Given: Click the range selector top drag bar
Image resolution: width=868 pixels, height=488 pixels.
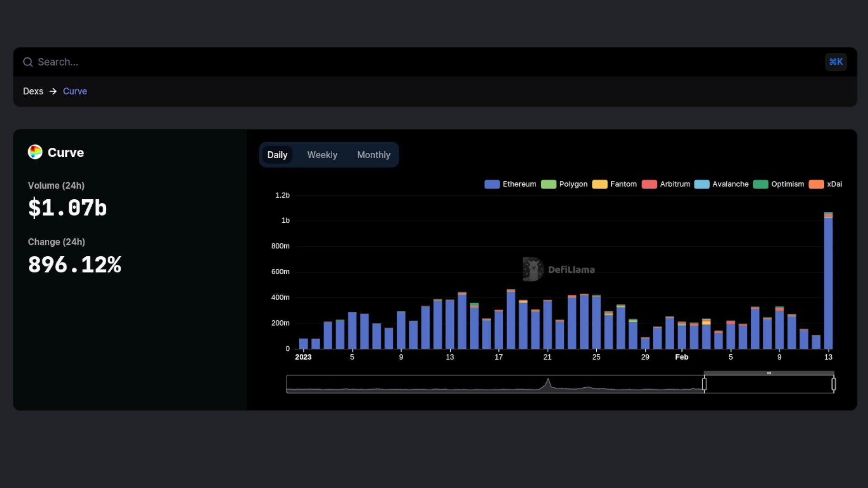Looking at the screenshot, I should coord(769,373).
